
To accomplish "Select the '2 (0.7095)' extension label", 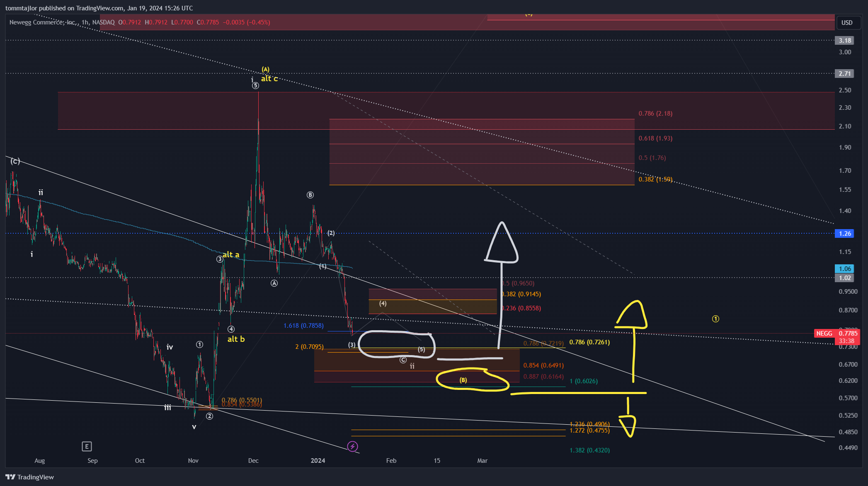I will tap(309, 346).
